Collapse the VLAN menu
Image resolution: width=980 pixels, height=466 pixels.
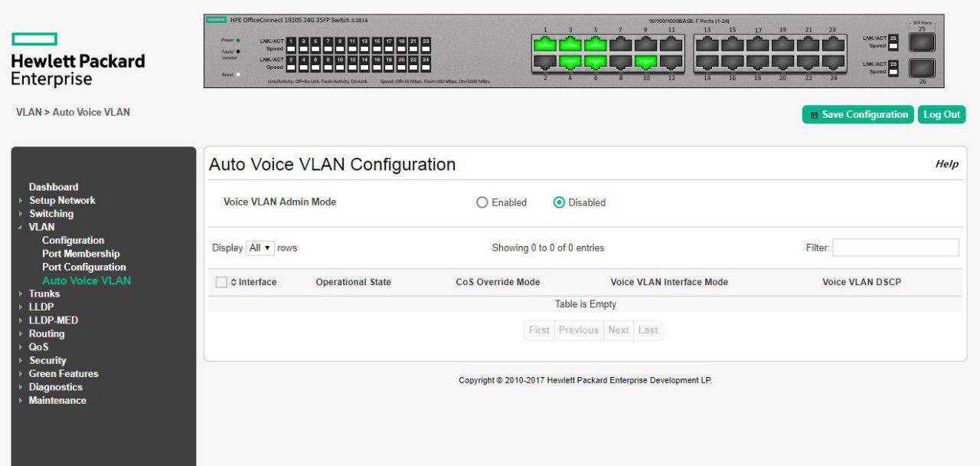pyautogui.click(x=41, y=227)
